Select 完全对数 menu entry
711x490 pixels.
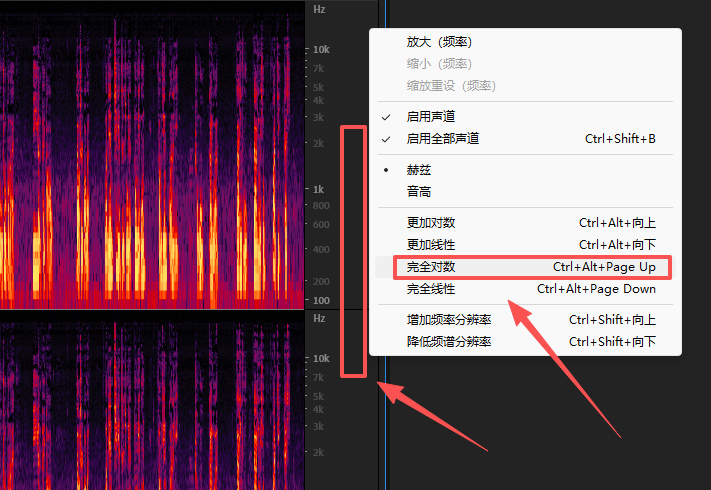coord(525,267)
